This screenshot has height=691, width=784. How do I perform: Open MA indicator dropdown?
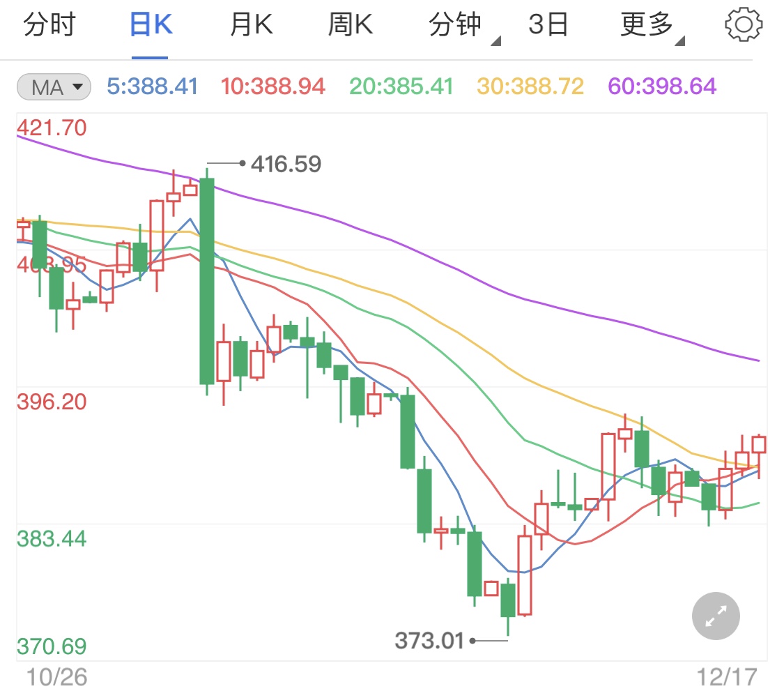pyautogui.click(x=54, y=87)
